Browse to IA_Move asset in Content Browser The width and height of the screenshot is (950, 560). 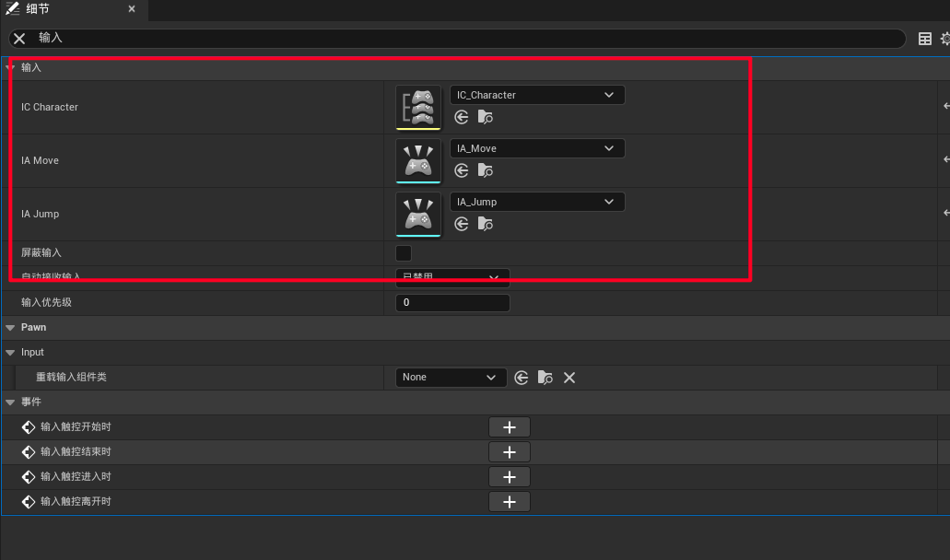486,170
